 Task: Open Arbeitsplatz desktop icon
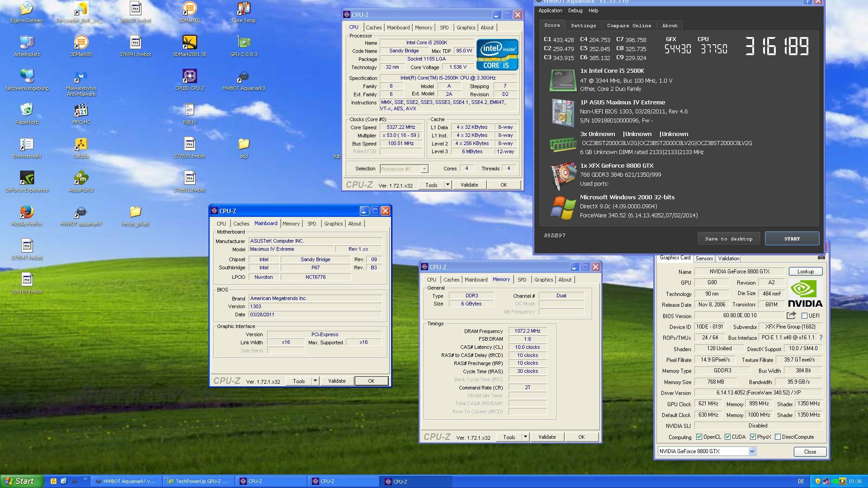[27, 46]
